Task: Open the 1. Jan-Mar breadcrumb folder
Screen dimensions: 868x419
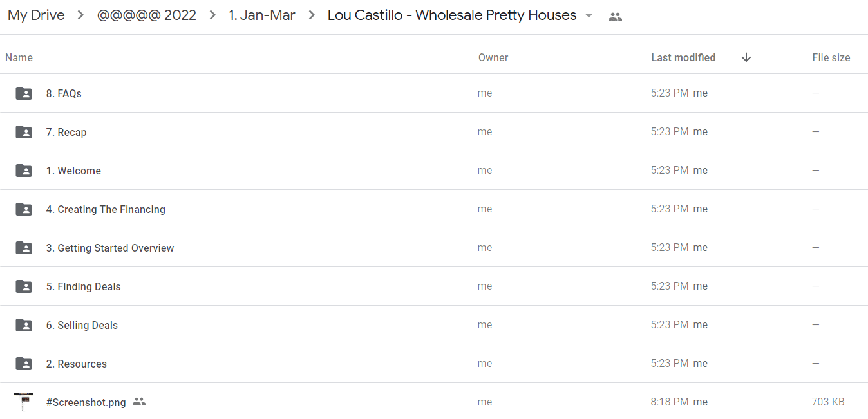Action: [262, 15]
